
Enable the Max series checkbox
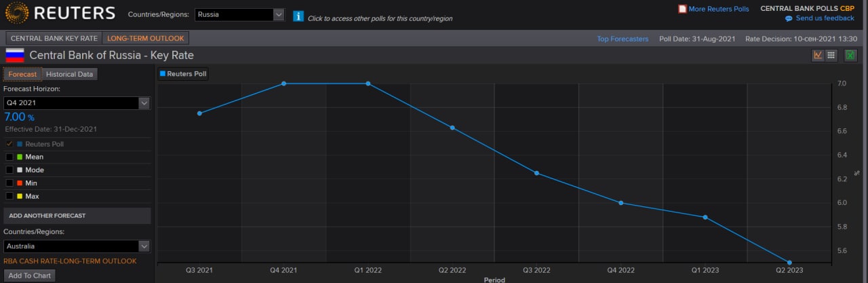pyautogui.click(x=9, y=196)
